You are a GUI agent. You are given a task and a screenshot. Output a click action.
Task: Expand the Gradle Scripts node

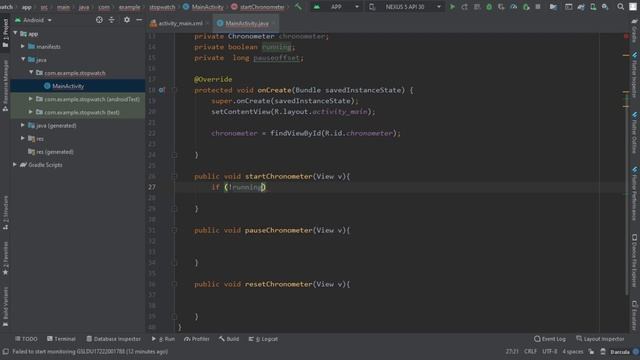(x=15, y=164)
